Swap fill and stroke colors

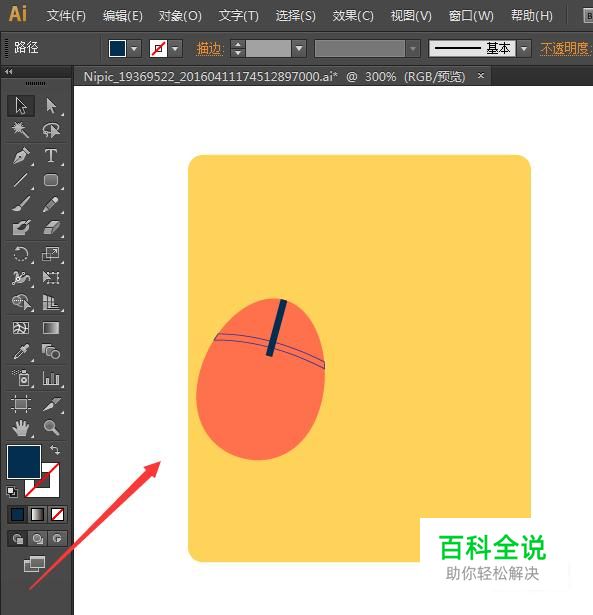[x=55, y=450]
